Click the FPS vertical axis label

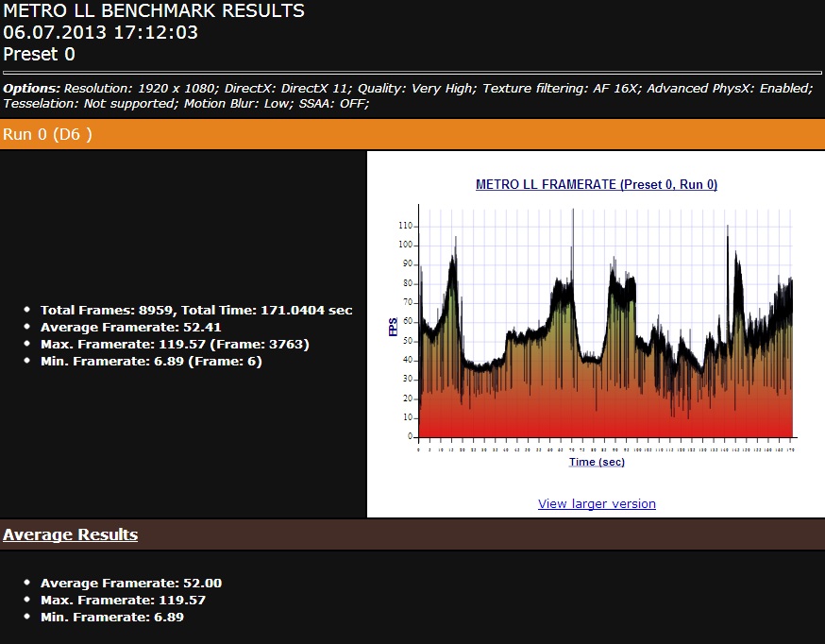coord(393,328)
